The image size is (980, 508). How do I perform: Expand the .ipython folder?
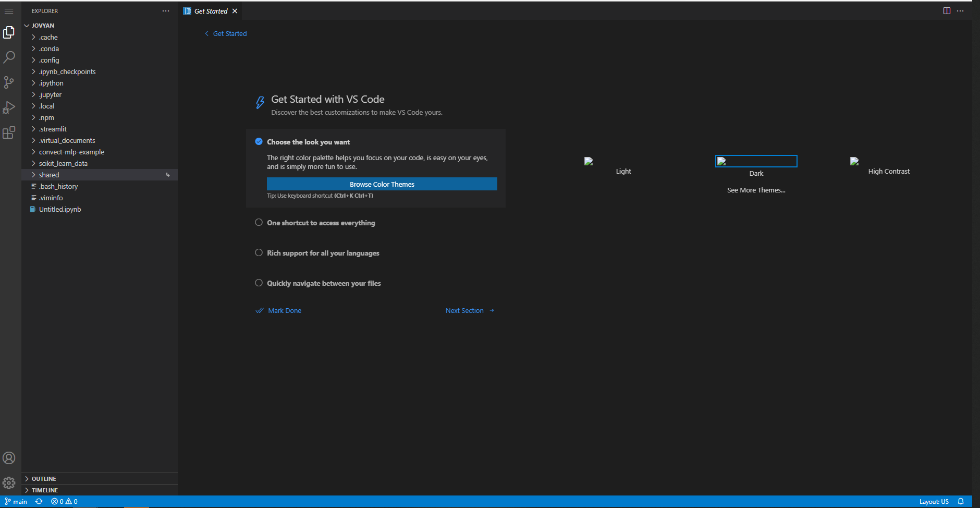click(100, 83)
